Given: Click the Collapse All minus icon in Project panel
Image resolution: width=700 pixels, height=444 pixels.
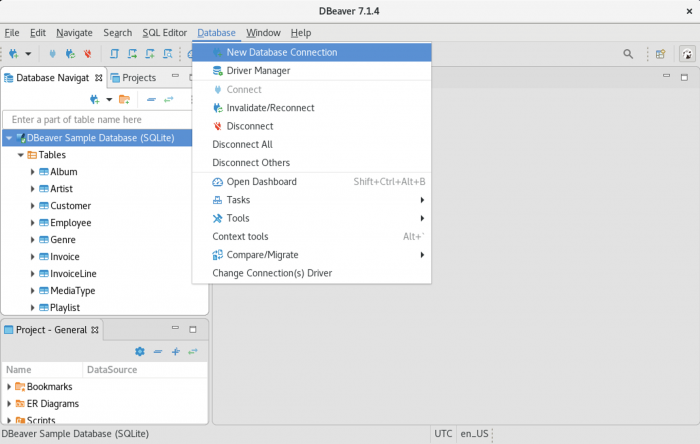Looking at the screenshot, I should [158, 352].
